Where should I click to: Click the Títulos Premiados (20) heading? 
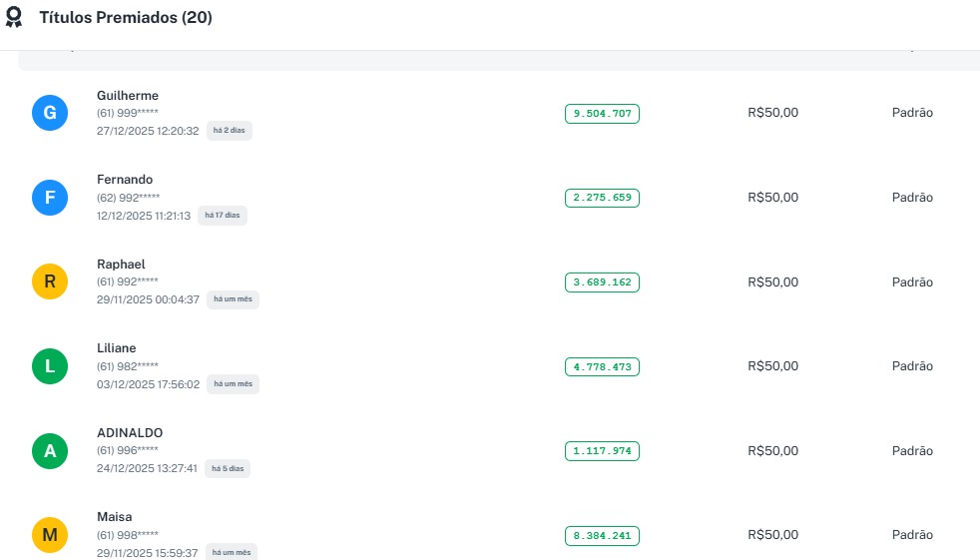tap(126, 18)
